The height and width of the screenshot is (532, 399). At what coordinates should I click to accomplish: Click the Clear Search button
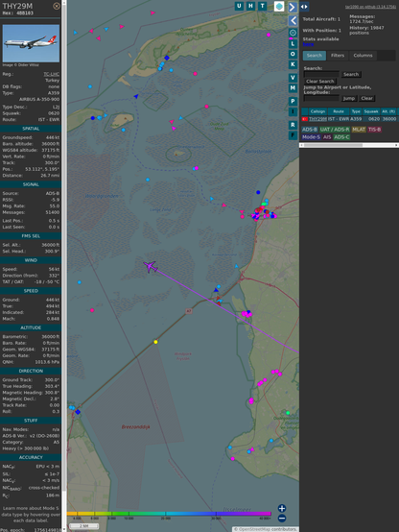320,81
